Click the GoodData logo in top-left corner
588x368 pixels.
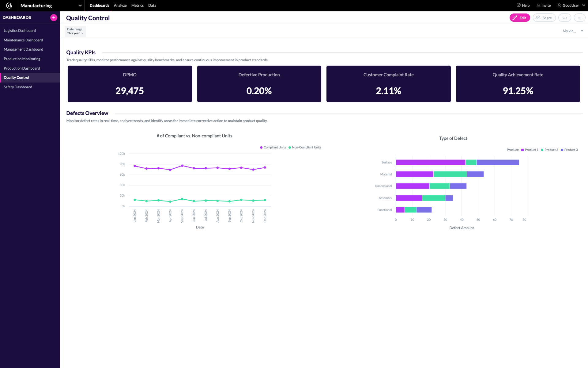click(x=9, y=5)
